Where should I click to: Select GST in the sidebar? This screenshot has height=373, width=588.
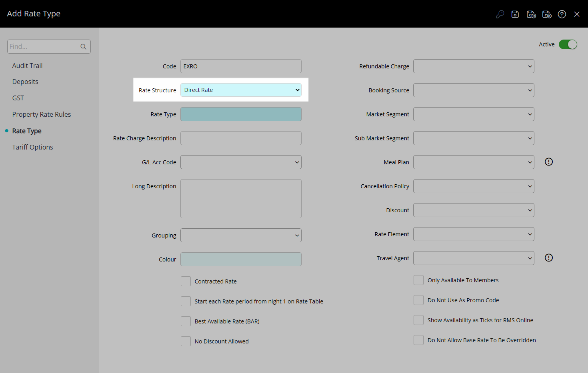[18, 98]
